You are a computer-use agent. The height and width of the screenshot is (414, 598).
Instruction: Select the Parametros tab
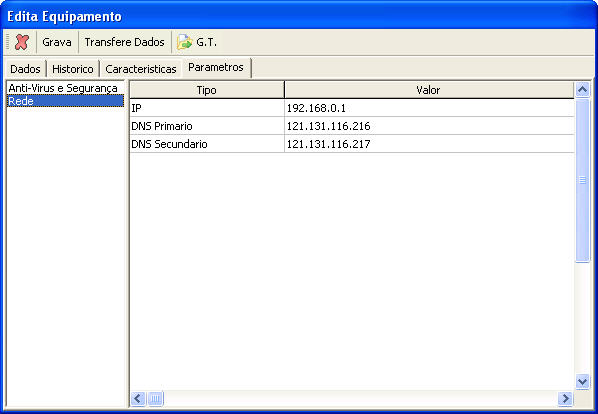pyautogui.click(x=216, y=67)
